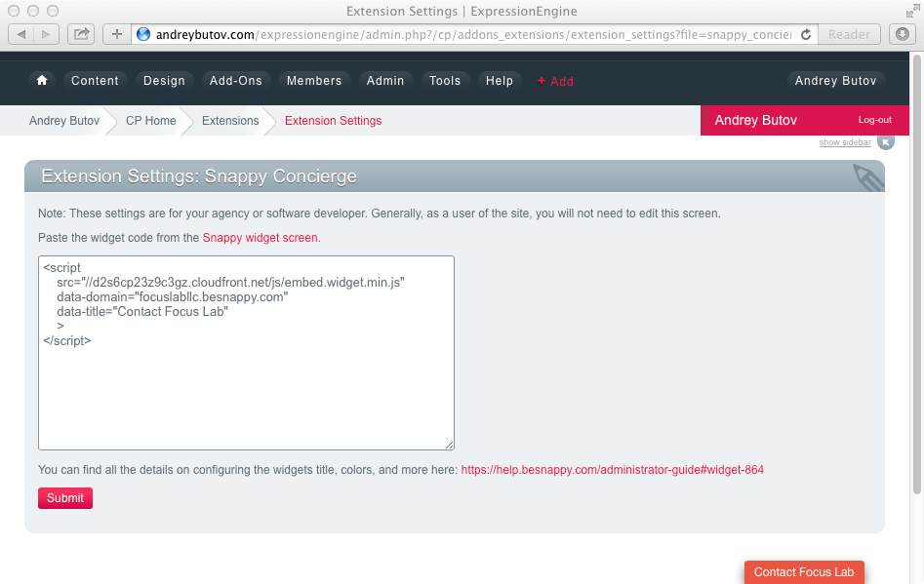Click the plus add-bookmark button
The width and height of the screenshot is (924, 584).
coord(117,34)
